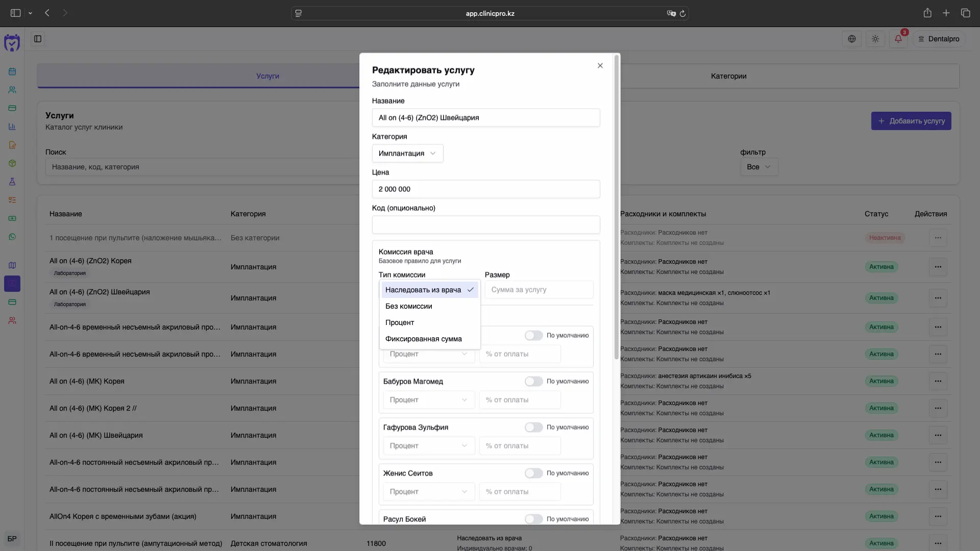The image size is (980, 551).
Task: Open the map icon in the sidebar
Action: 12,265
